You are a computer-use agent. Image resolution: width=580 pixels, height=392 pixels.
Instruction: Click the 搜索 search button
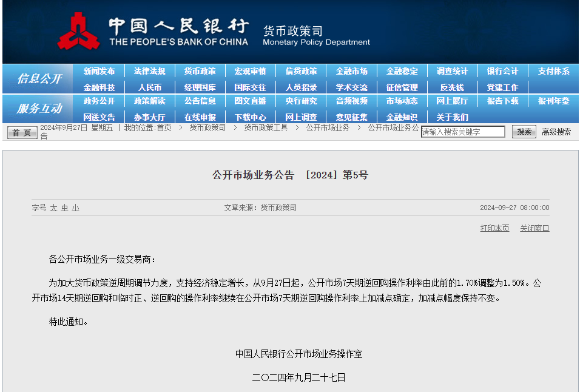524,132
